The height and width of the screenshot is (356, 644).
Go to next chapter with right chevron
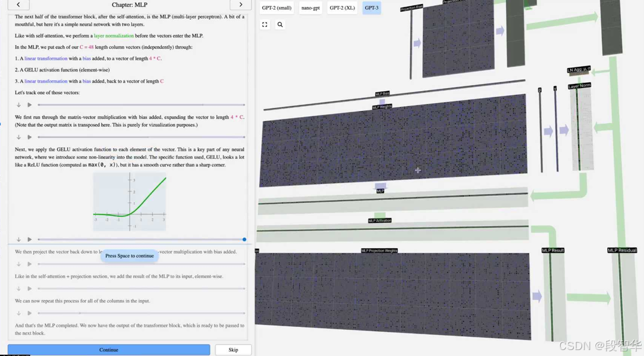pyautogui.click(x=241, y=5)
